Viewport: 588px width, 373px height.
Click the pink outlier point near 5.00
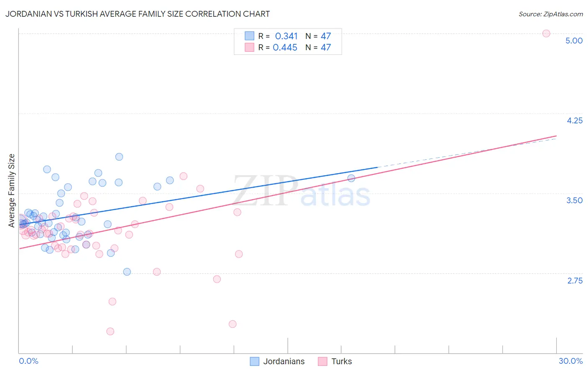[x=546, y=33]
